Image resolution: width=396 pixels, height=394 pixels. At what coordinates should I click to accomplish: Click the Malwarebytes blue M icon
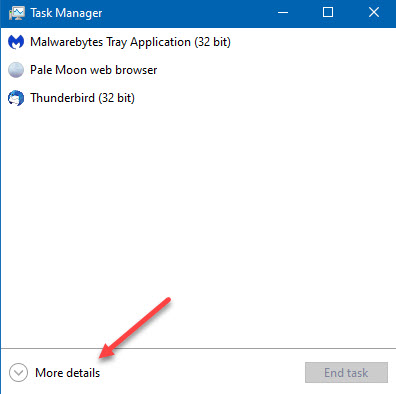point(16,42)
